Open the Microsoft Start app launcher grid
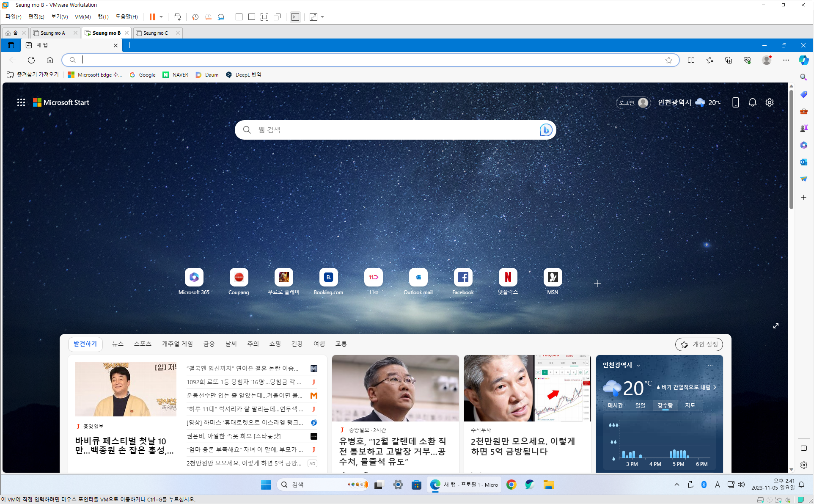814x504 pixels. (21, 102)
